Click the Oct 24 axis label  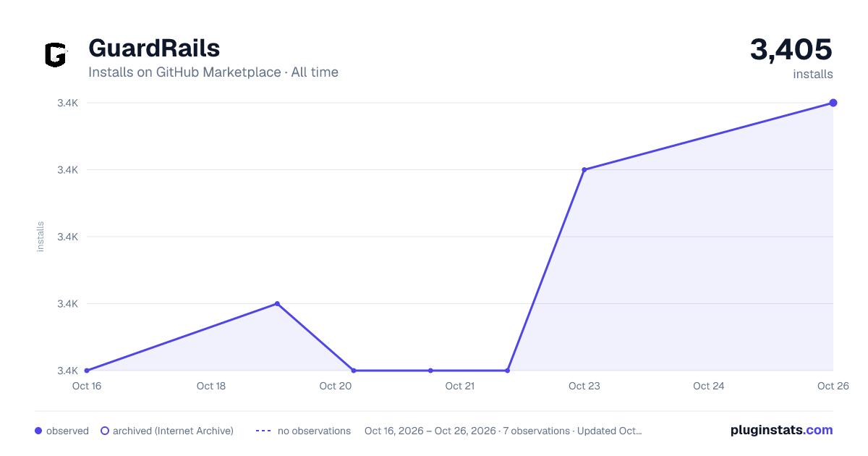pyautogui.click(x=709, y=386)
